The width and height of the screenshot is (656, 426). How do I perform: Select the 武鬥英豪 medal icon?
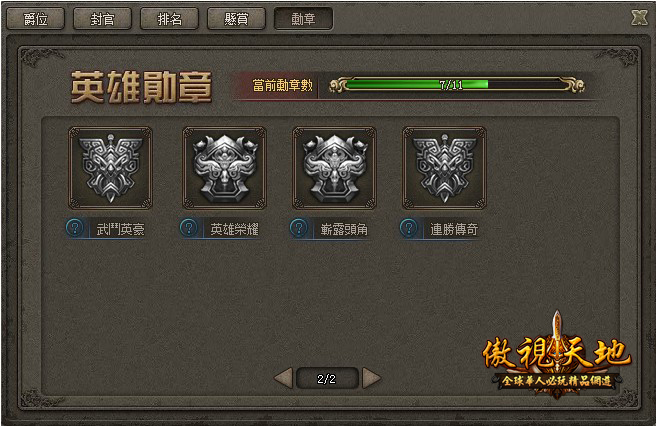point(110,168)
